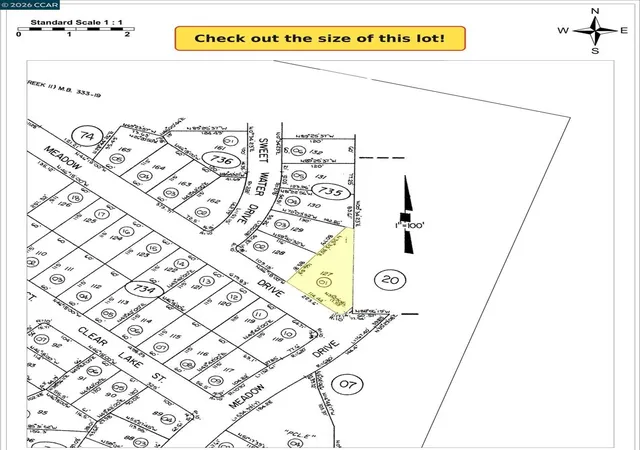Select lot 126
The image size is (640, 450).
click(64, 204)
